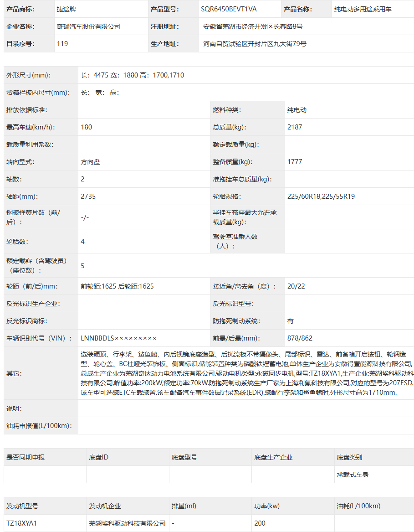This screenshot has height=532, width=414.
Task: Click the 底盘生产企业 column header
Action: coord(273,457)
